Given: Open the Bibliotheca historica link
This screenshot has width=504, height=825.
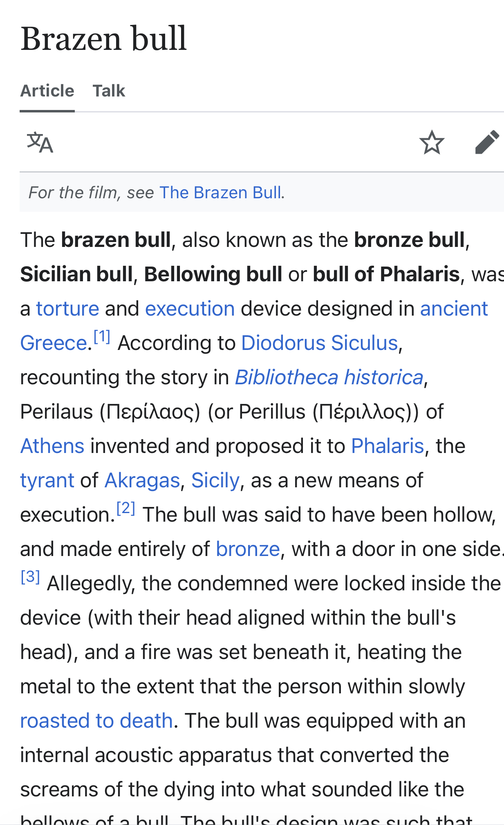Looking at the screenshot, I should 329,377.
